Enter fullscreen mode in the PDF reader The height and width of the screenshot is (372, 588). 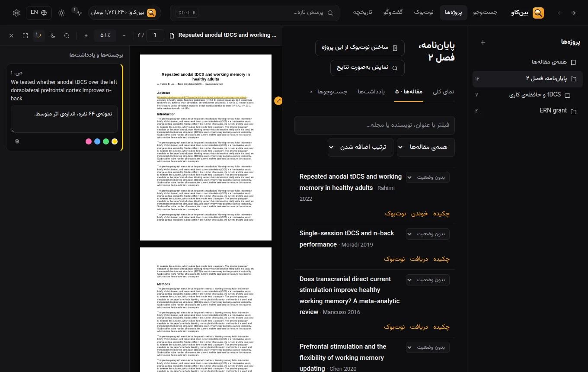coord(26,35)
